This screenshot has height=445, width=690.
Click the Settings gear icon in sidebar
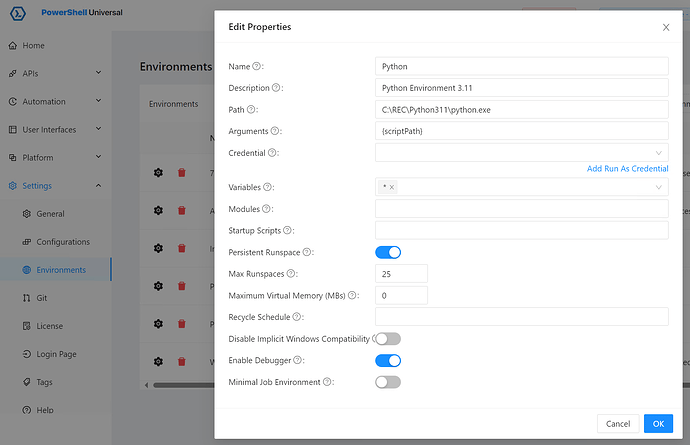[x=13, y=186]
